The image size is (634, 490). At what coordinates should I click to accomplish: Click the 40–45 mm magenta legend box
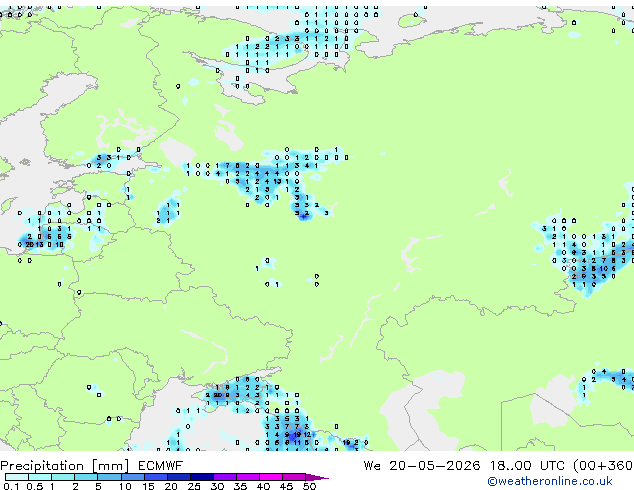pos(271,477)
